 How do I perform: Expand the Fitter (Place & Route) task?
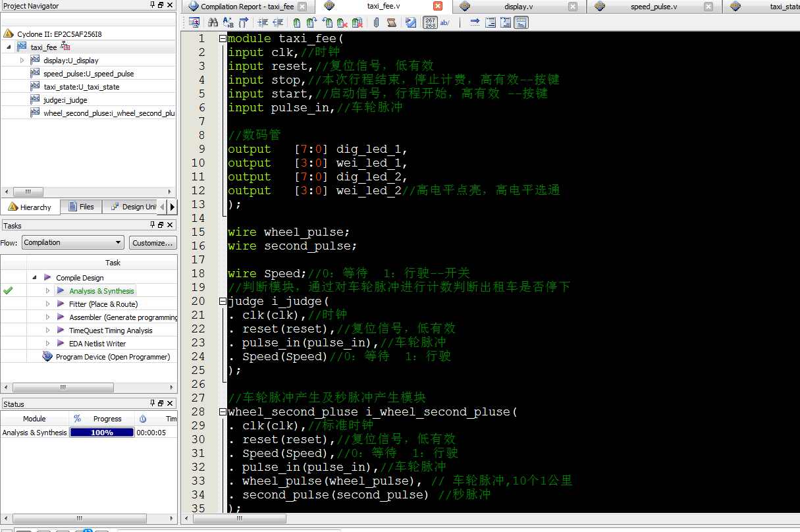coord(48,304)
